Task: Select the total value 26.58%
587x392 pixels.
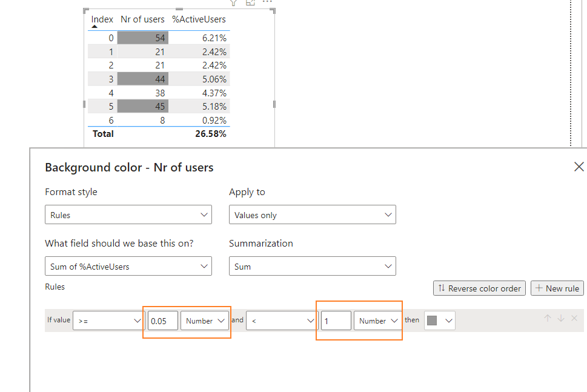Action: (x=210, y=134)
